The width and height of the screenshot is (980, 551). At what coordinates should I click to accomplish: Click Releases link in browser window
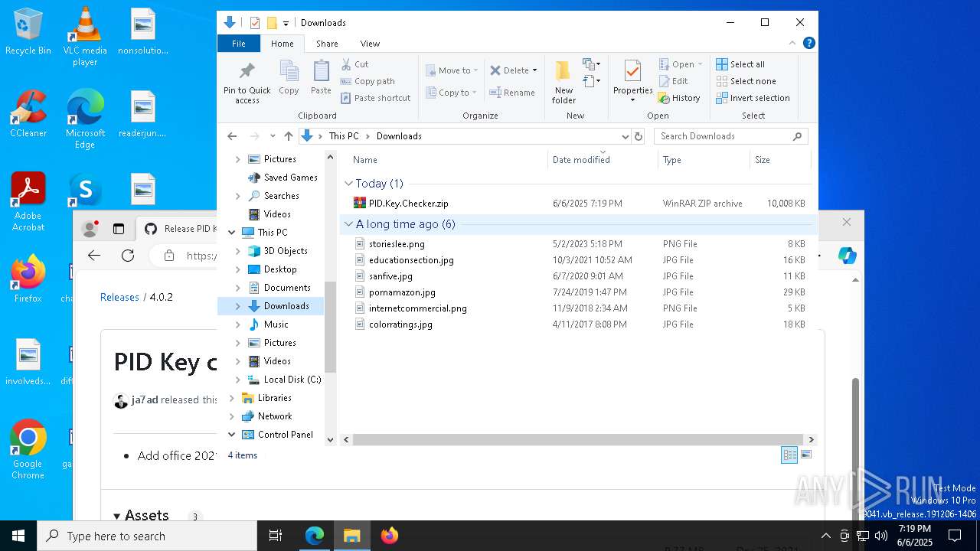click(119, 297)
